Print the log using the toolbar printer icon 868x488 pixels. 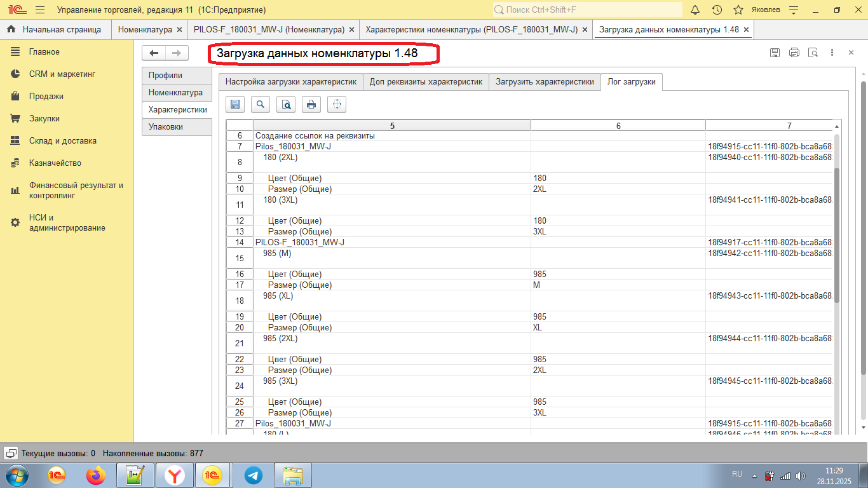click(x=311, y=104)
